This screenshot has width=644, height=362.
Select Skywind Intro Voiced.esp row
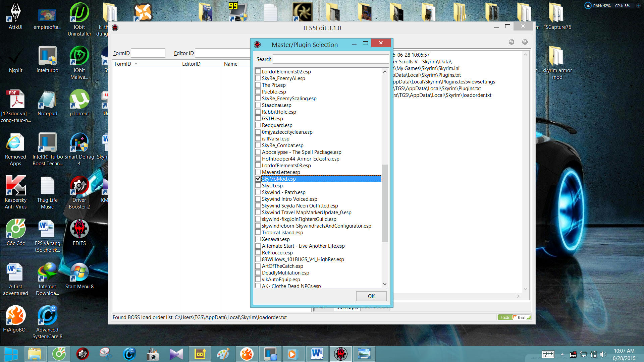point(318,199)
